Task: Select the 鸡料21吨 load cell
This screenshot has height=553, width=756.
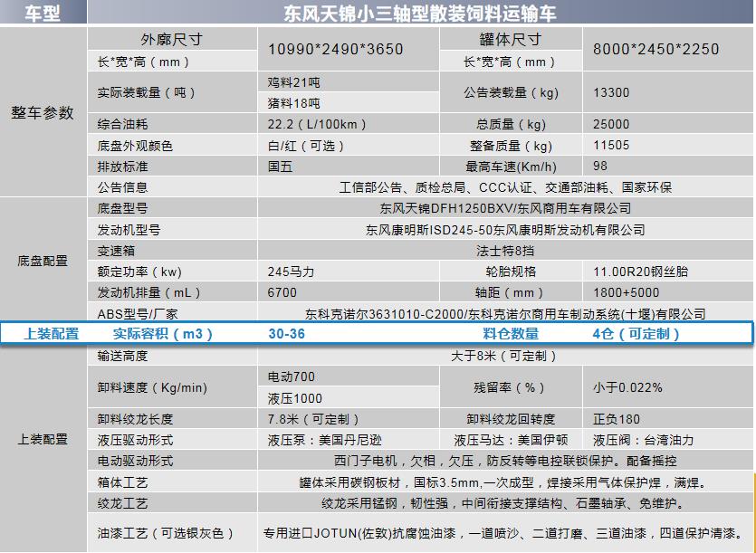Action: coord(294,82)
